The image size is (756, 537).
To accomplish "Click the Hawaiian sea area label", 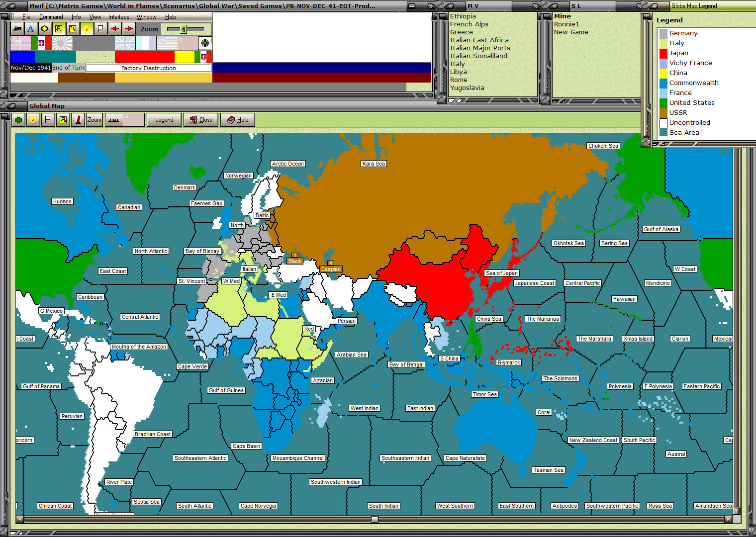I will (x=624, y=299).
